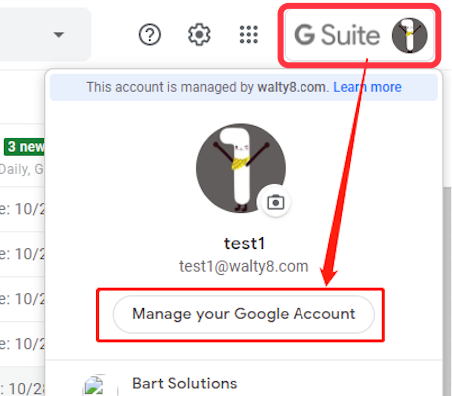Click the test1@walty8.com email address
452x396 pixels.
(244, 266)
